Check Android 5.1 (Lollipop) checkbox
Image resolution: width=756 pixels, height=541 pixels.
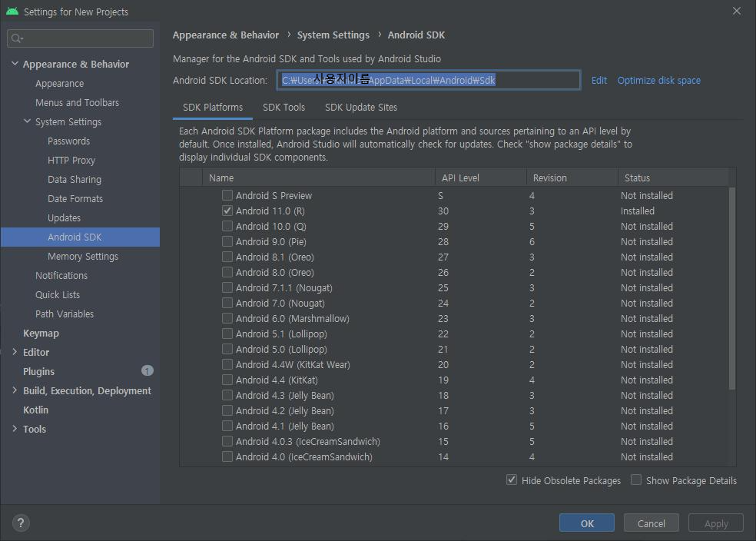pyautogui.click(x=227, y=334)
